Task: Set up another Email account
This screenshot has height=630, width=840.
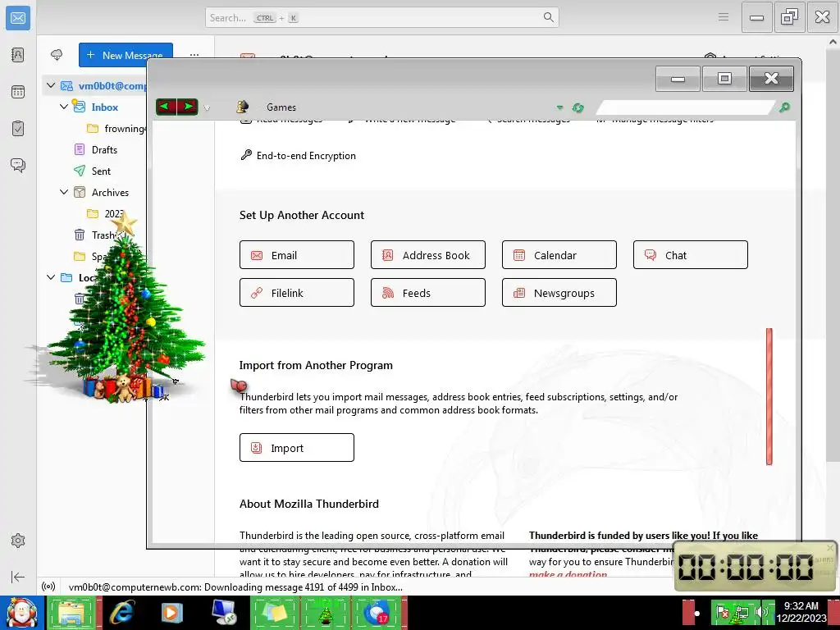Action: (x=297, y=255)
